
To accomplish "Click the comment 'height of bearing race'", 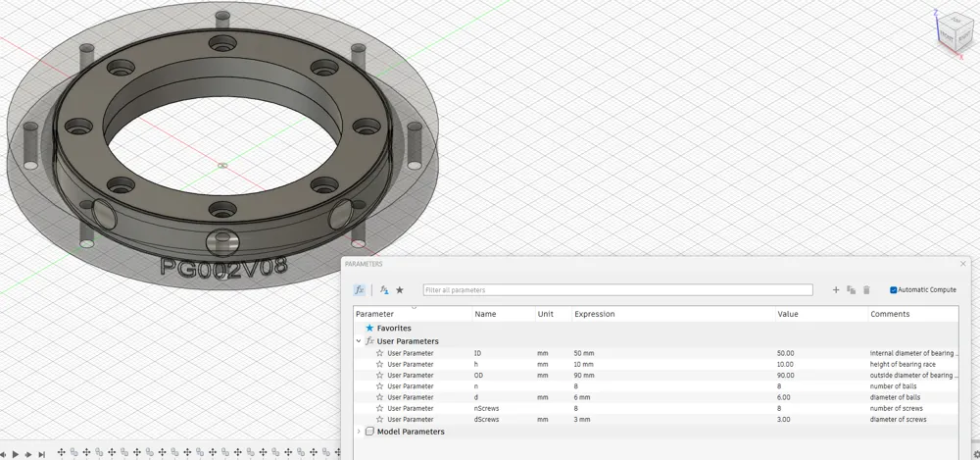I will click(903, 364).
